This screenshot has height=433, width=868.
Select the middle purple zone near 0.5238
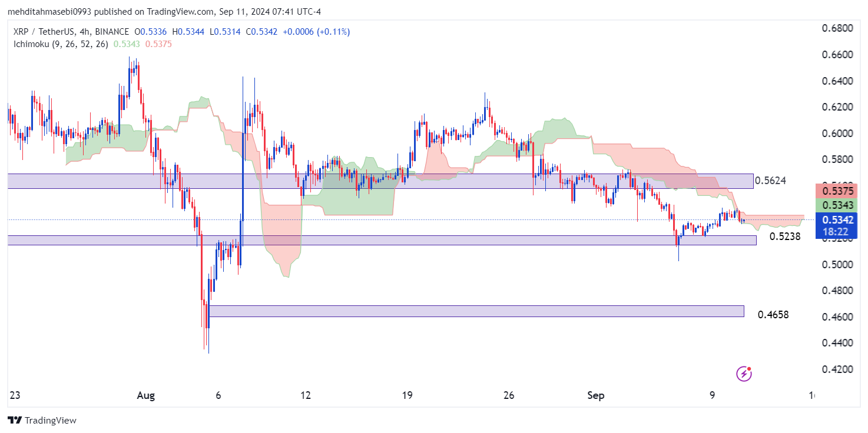click(x=382, y=240)
